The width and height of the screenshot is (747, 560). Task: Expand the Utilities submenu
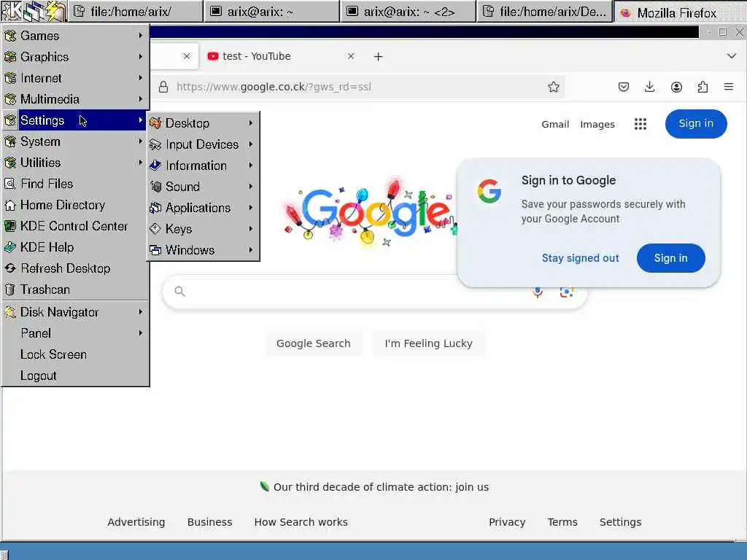75,163
